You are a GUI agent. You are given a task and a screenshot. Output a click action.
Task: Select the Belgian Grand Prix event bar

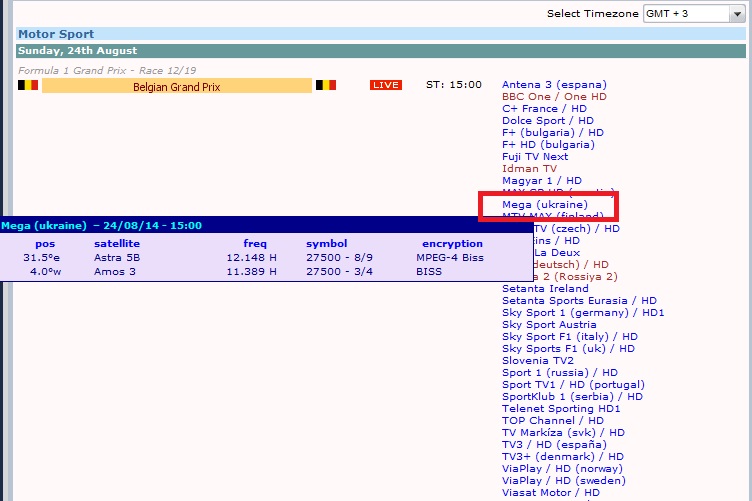(177, 87)
